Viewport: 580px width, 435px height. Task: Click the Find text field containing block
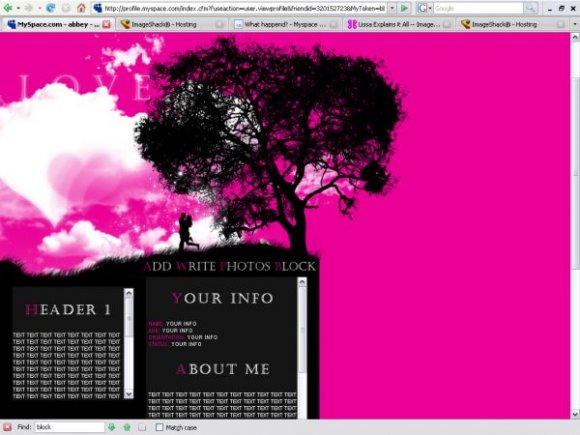70,427
